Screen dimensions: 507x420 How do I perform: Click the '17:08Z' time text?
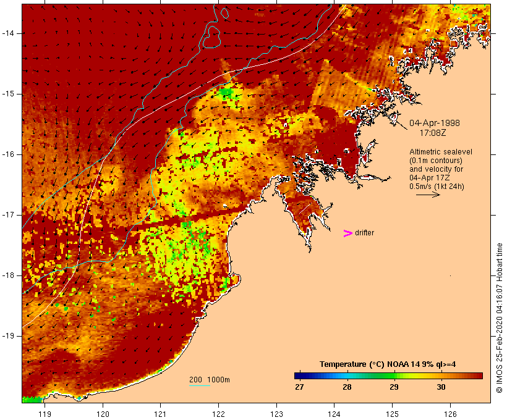point(433,133)
